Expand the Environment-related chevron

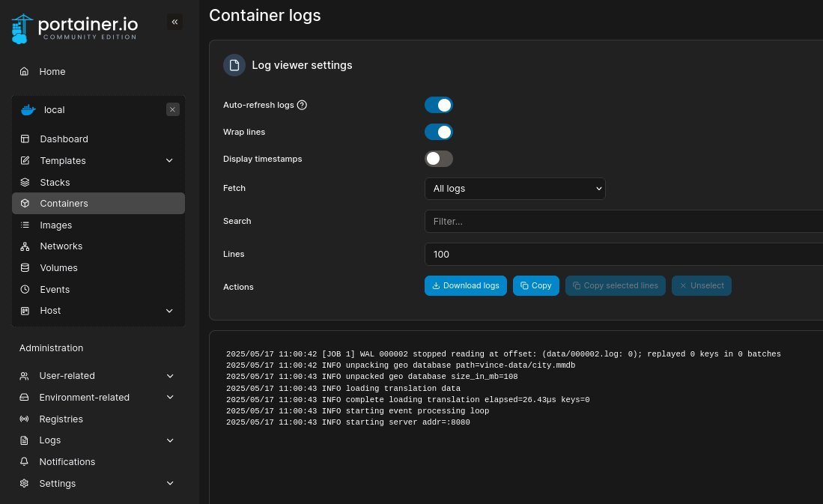pos(170,398)
